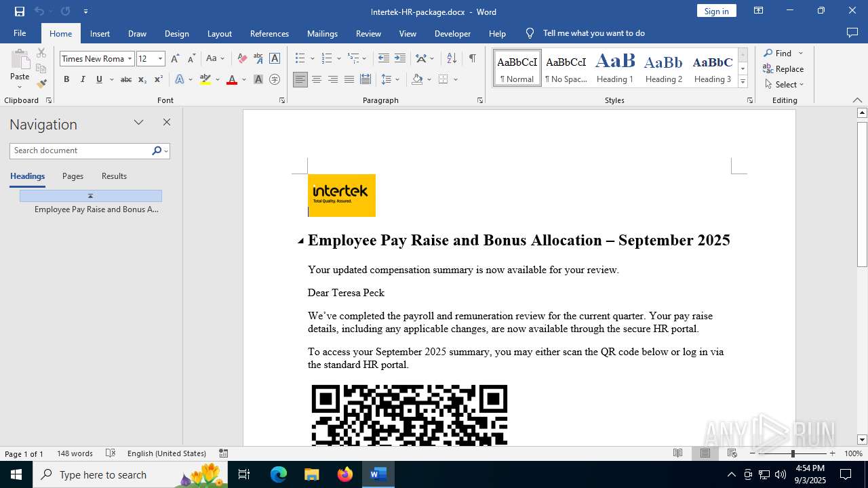Open the Comments pane icon

852,33
